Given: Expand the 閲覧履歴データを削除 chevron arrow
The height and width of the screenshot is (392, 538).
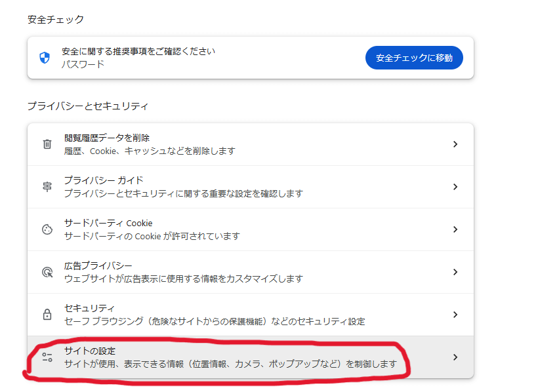Looking at the screenshot, I should click(455, 144).
